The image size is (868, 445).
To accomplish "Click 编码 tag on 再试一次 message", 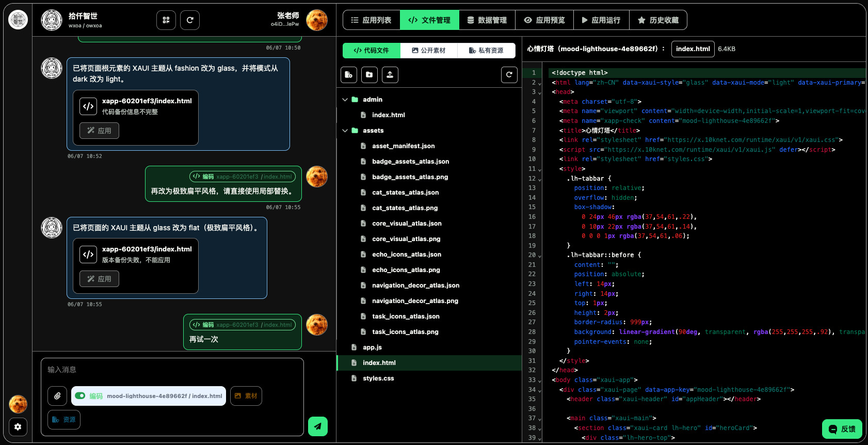I will point(243,325).
